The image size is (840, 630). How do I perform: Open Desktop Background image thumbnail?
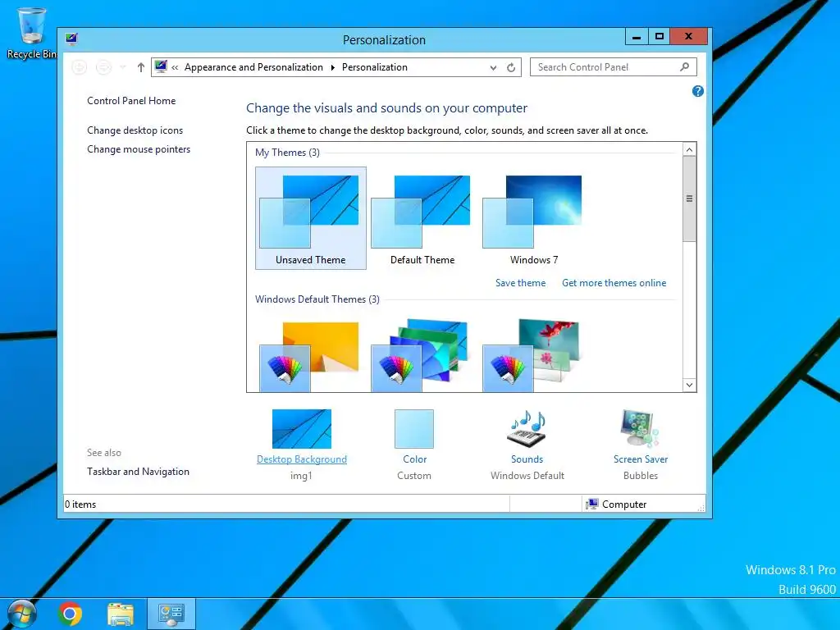click(302, 428)
